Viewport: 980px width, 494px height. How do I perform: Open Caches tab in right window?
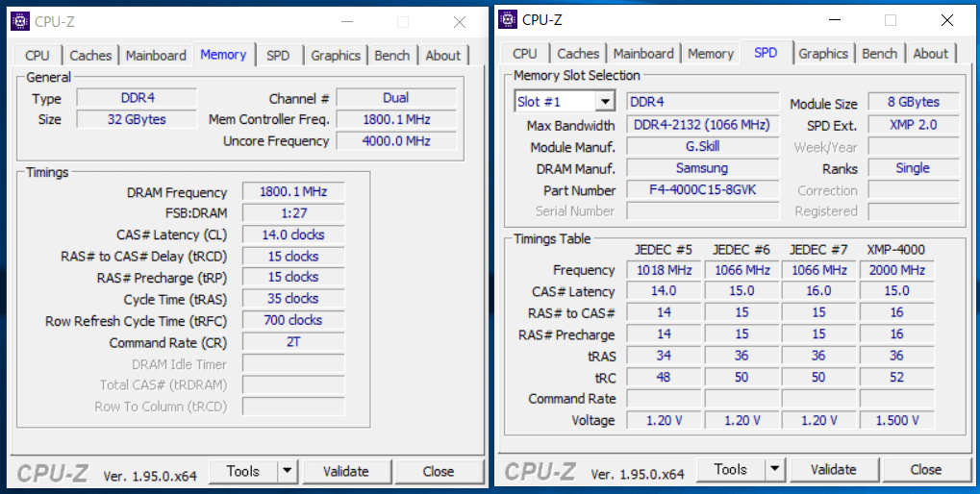click(x=578, y=54)
